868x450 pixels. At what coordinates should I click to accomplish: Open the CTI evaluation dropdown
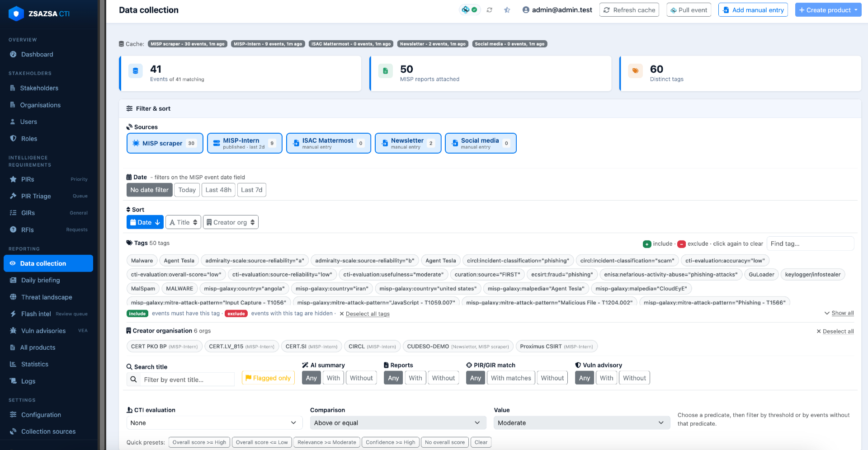(214, 423)
